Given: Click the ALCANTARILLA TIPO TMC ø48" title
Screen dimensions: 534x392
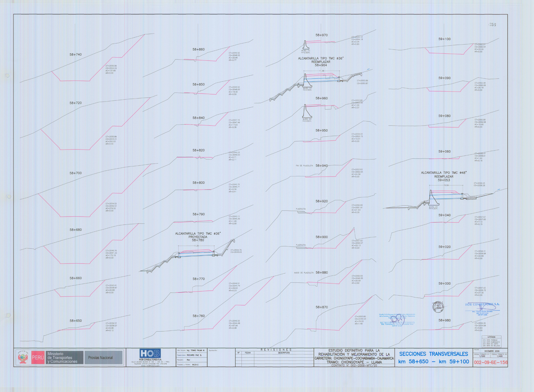Looking at the screenshot, I should (444, 173).
